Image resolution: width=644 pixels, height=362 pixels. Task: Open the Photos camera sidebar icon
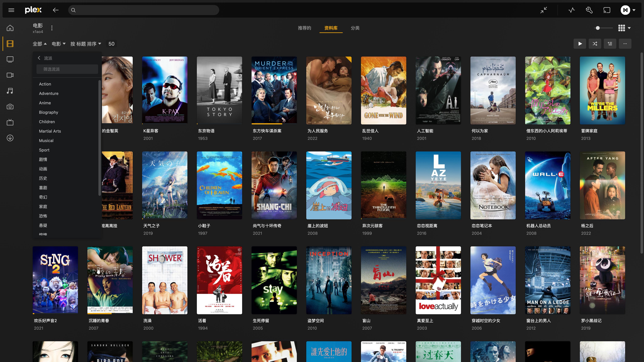(10, 106)
